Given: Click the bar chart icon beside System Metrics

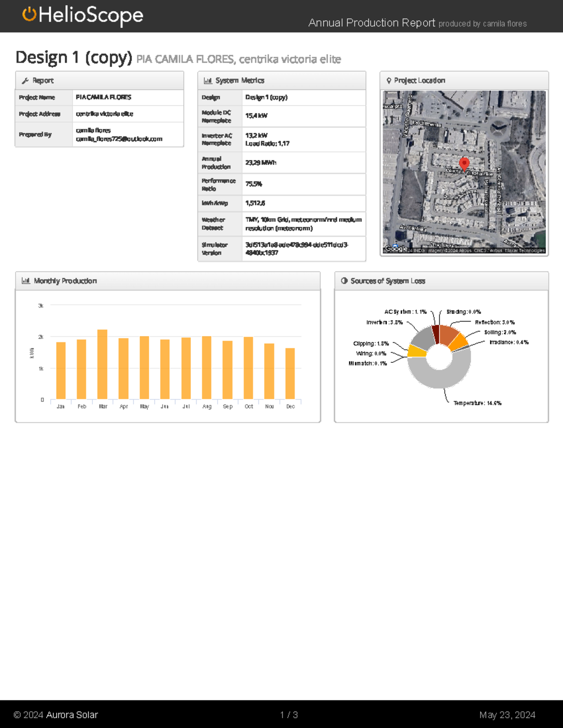Looking at the screenshot, I should point(208,80).
